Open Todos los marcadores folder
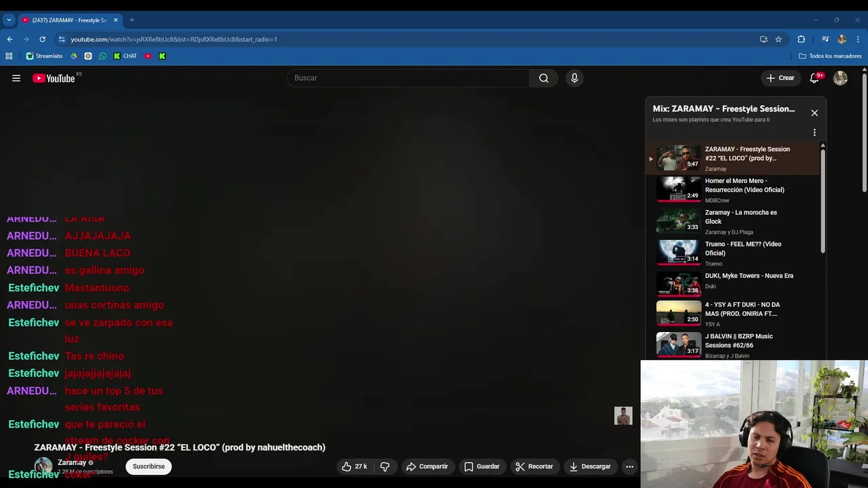 tap(830, 56)
